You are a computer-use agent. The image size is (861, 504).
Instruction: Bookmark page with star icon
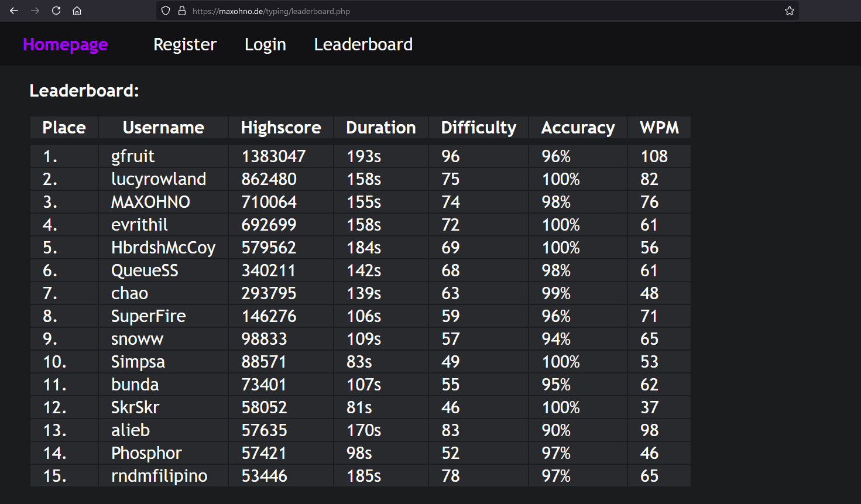point(789,11)
